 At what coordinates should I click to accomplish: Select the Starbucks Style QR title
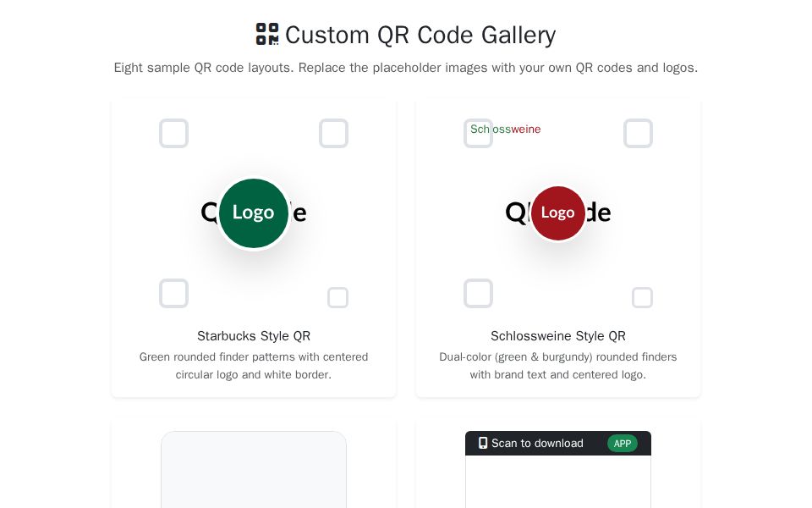[254, 336]
